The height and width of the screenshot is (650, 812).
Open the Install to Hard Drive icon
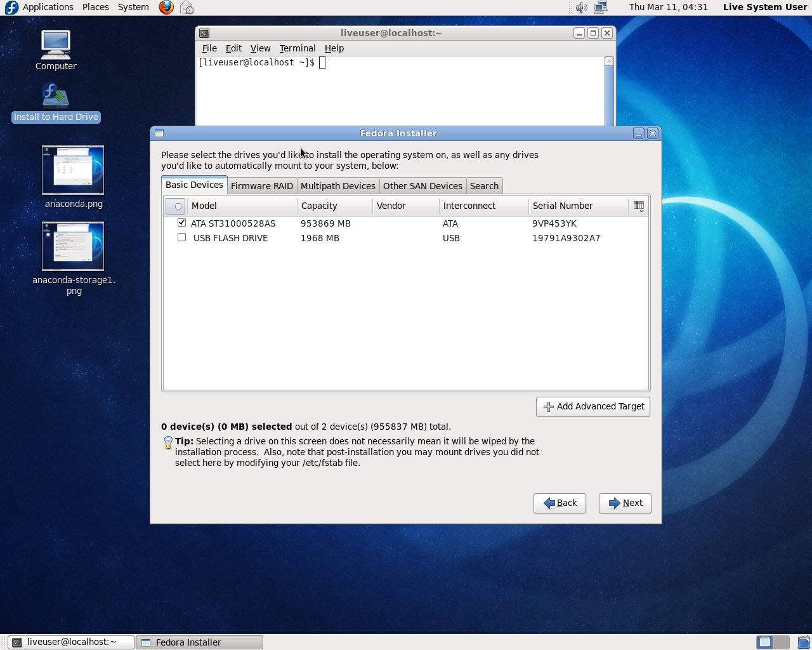coord(56,96)
